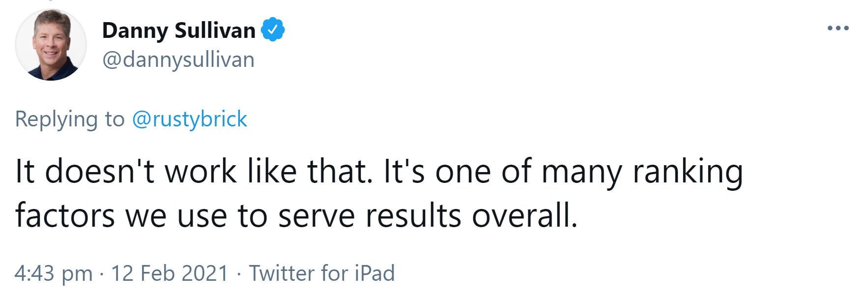868x296 pixels.
Task: Click the word "factors" in the tweet
Action: (x=65, y=215)
